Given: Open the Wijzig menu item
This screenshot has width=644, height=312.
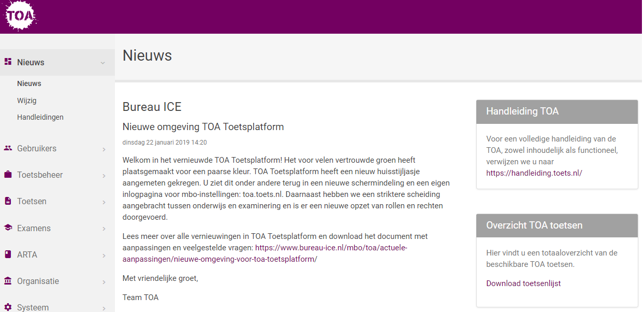Looking at the screenshot, I should click(x=27, y=100).
